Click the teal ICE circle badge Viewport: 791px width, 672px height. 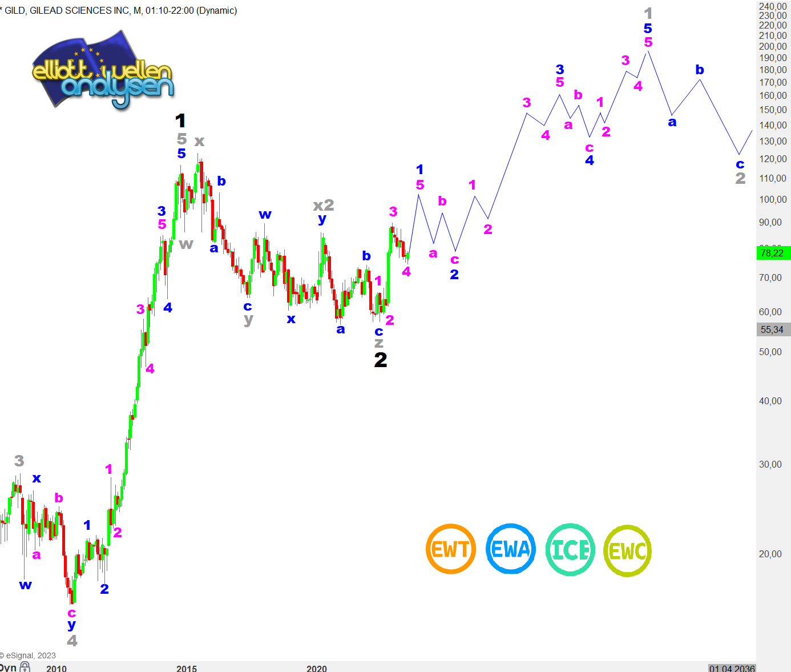(570, 550)
